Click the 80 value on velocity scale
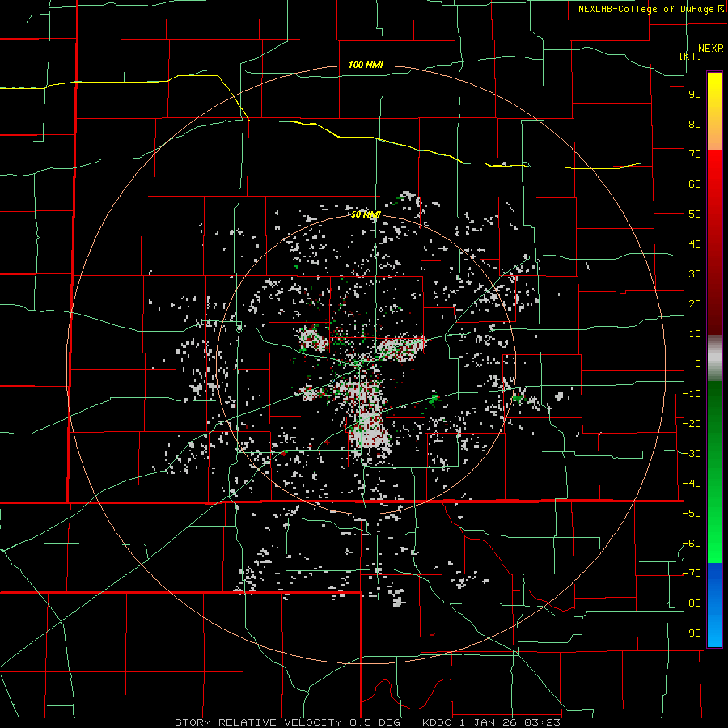Viewport: 728px width, 728px height. click(x=695, y=125)
